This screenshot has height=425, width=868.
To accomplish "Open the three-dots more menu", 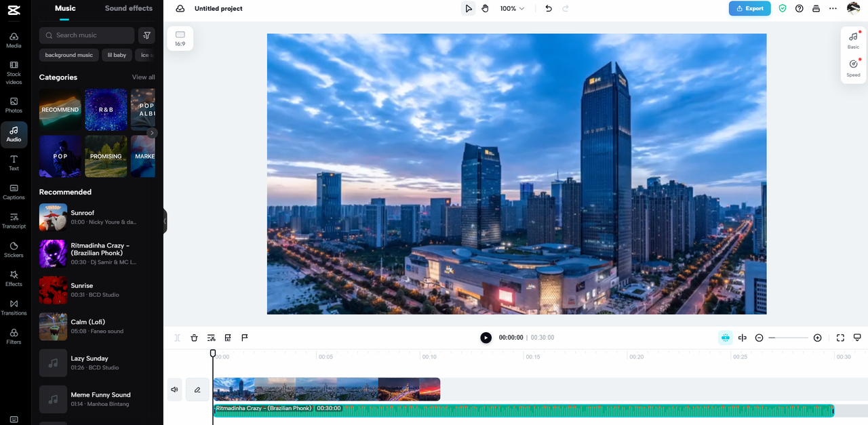I will [833, 9].
